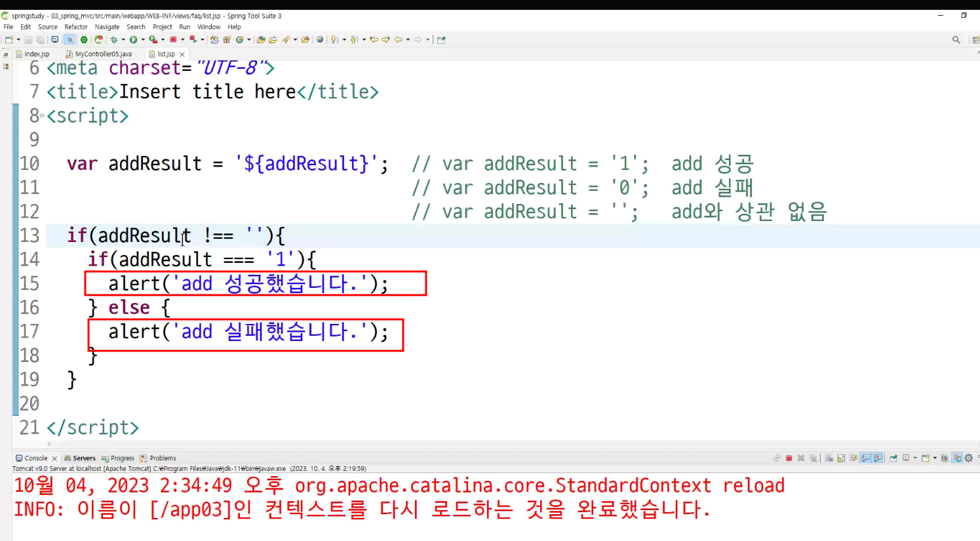The width and height of the screenshot is (980, 541).
Task: Click the Save All toolbar icon
Action: [40, 39]
